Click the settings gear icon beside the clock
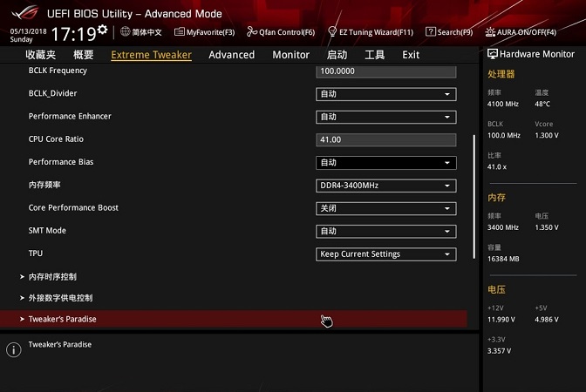This screenshot has width=586, height=392. click(x=103, y=30)
